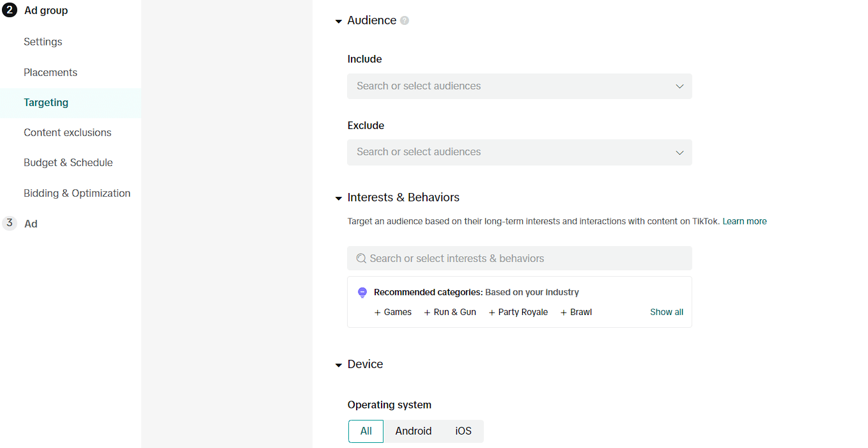This screenshot has height=448, width=868.
Task: Click the Audience help question mark icon
Action: 405,20
